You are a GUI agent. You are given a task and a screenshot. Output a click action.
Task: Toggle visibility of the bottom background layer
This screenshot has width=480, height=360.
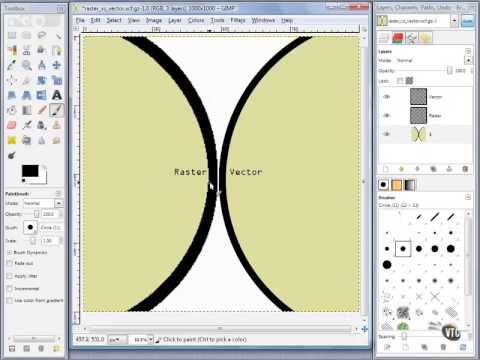point(387,134)
